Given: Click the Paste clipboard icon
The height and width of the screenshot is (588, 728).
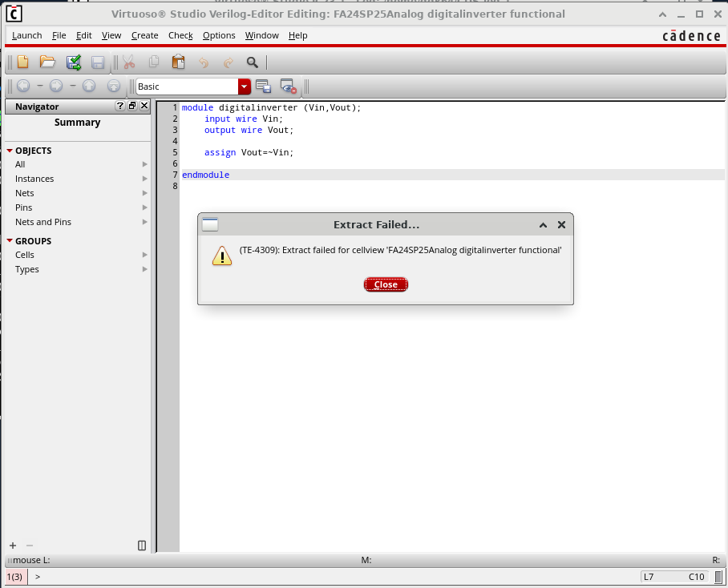Looking at the screenshot, I should coord(178,62).
